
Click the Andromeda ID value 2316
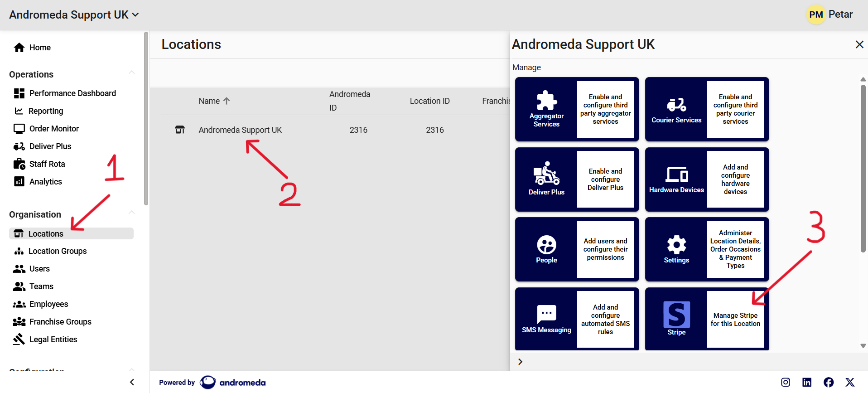[358, 130]
